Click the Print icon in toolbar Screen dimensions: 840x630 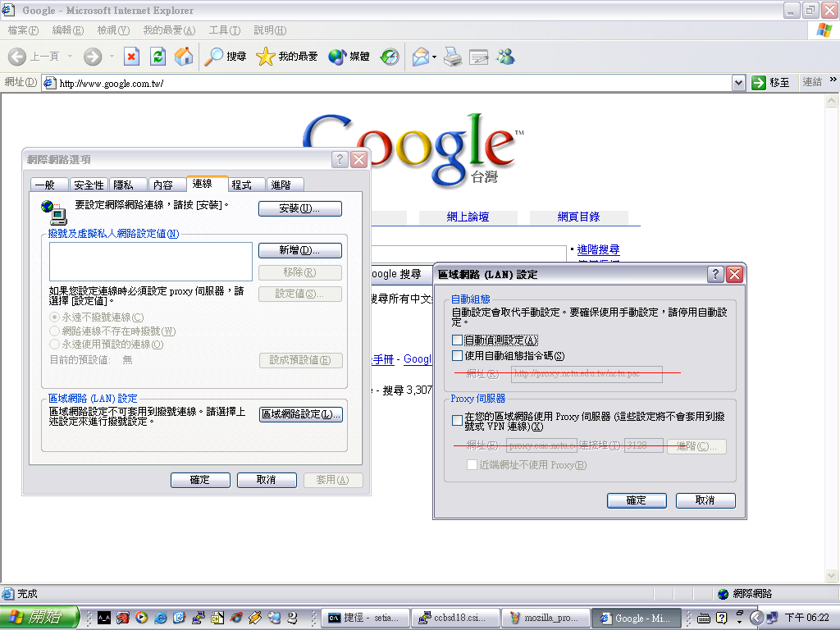pyautogui.click(x=453, y=57)
